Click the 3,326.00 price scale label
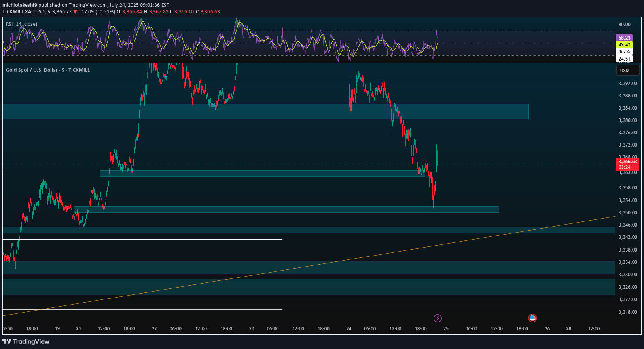This screenshot has width=644, height=349. click(628, 287)
